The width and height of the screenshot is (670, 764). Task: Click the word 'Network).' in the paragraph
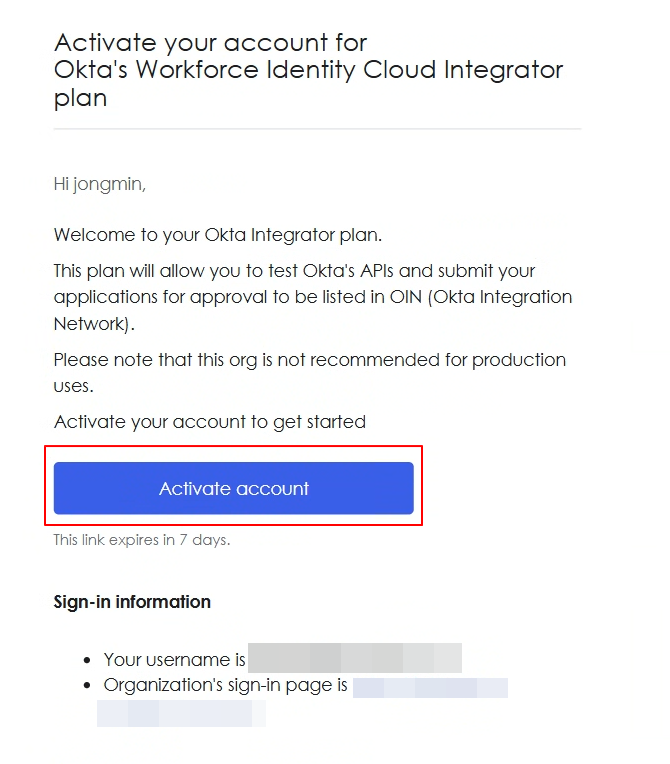[94, 324]
